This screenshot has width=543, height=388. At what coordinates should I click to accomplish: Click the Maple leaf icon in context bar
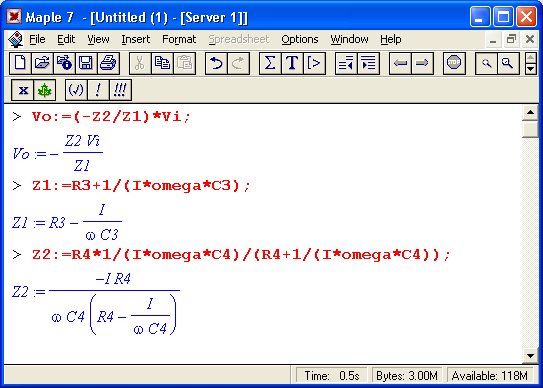45,90
